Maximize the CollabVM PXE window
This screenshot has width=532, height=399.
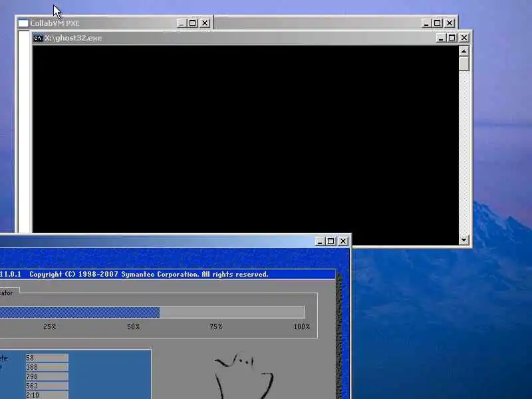[x=193, y=23]
